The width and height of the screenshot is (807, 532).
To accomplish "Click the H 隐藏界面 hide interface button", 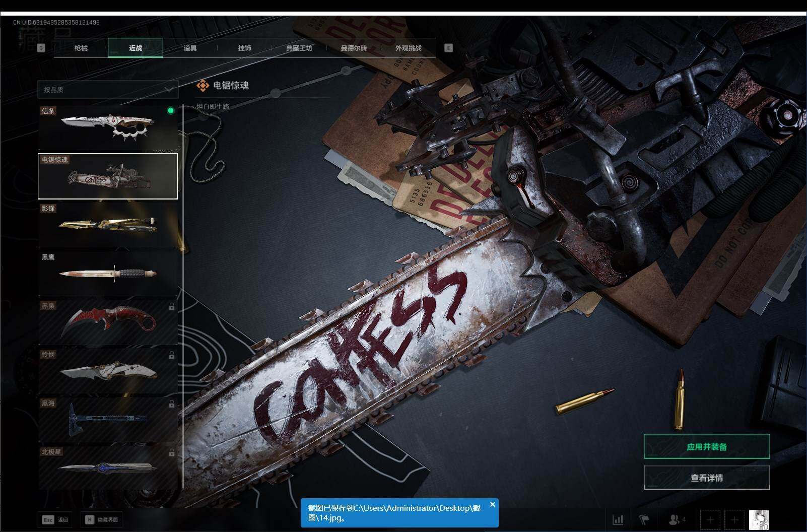I will (x=102, y=519).
